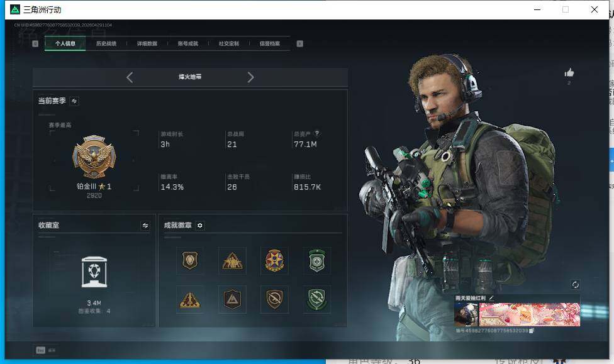Copy the player ID number icon
The image size is (614, 364).
click(532, 331)
